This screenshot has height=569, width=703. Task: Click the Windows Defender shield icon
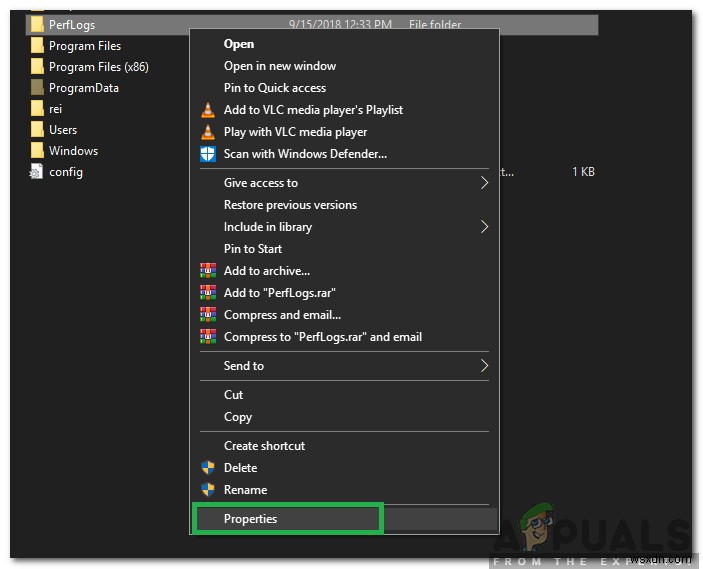pyautogui.click(x=208, y=154)
